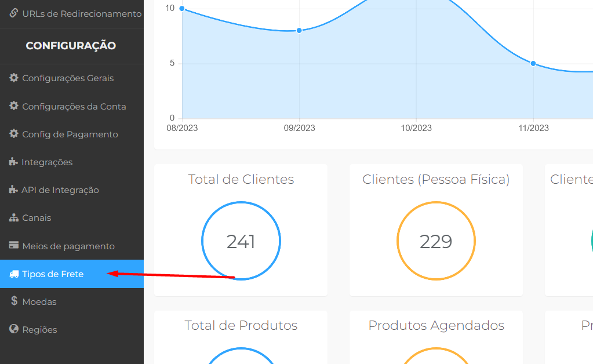Viewport: 593px width, 364px height.
Task: Open the Canais menu entry
Action: [x=72, y=218]
